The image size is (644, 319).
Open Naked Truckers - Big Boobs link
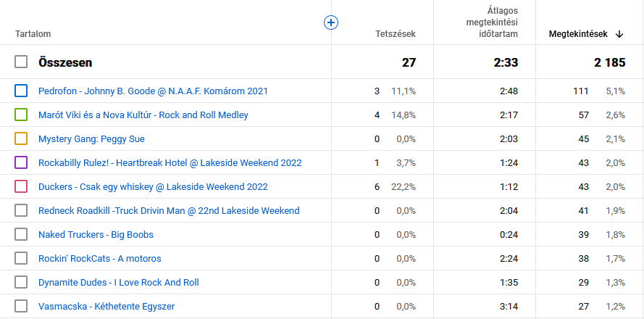pos(96,234)
